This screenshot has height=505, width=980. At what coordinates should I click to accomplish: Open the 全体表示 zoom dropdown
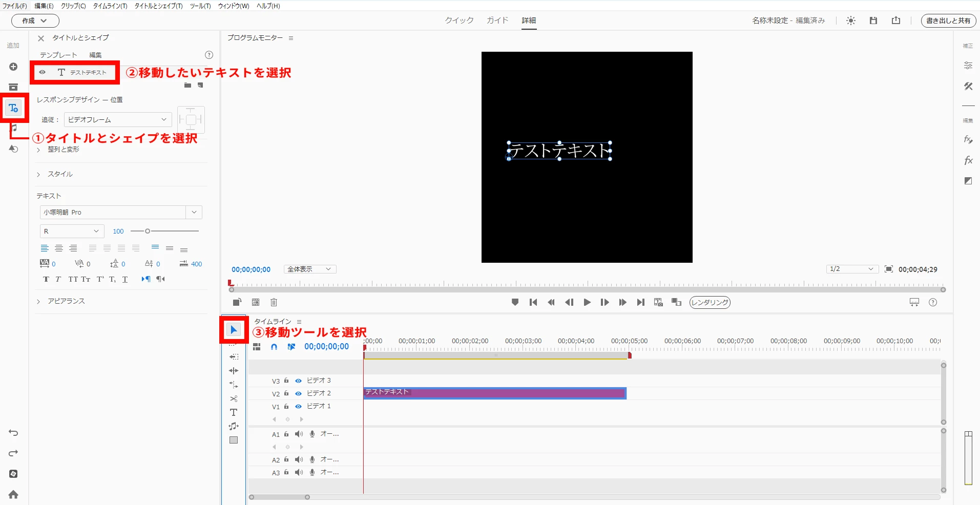310,269
